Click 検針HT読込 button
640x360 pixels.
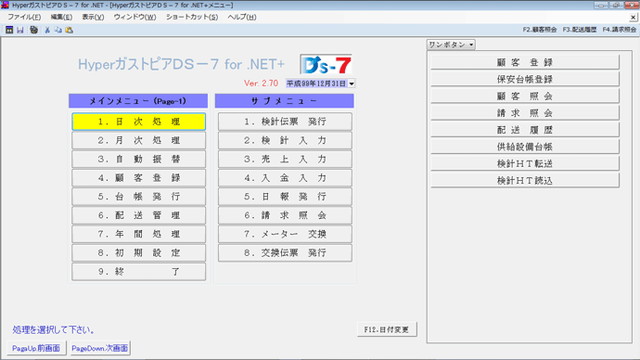(525, 180)
